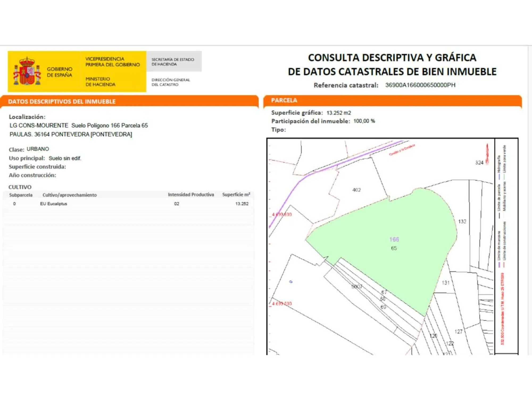The image size is (532, 399).
Task: Click the Spanish coat of arms emblem
Action: coord(27,71)
